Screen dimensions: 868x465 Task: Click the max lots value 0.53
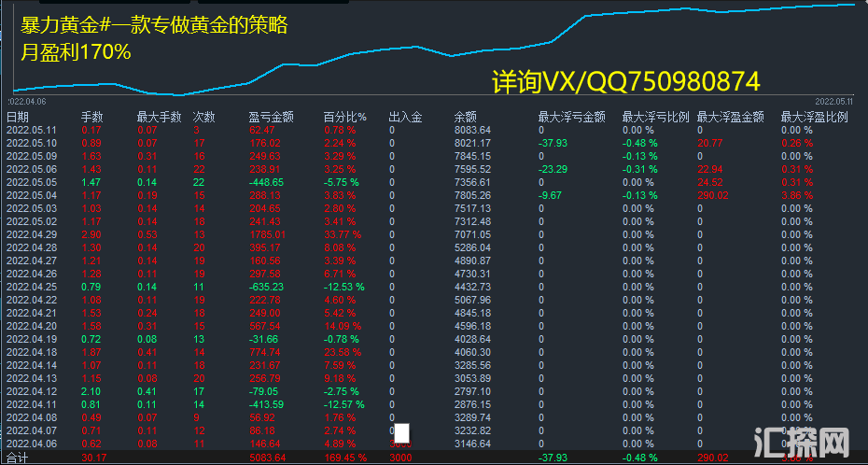147,234
